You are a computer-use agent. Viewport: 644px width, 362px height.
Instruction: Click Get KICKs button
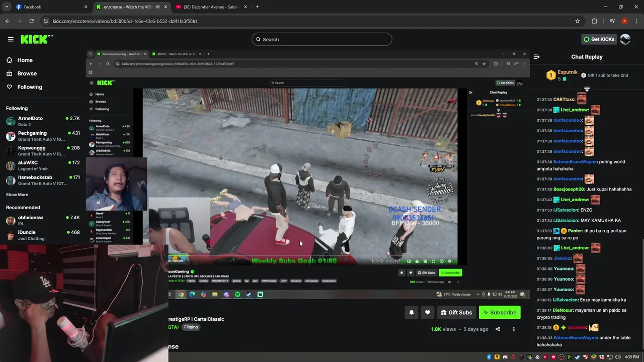click(x=599, y=39)
